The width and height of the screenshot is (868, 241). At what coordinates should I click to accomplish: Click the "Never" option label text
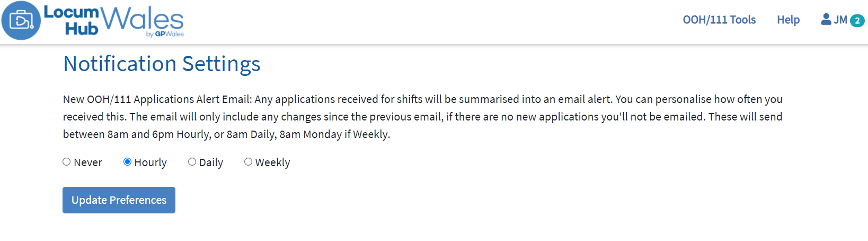88,162
